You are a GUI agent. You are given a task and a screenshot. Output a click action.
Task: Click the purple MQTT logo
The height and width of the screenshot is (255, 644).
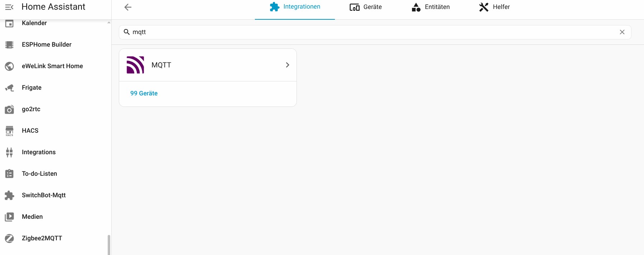pyautogui.click(x=135, y=65)
